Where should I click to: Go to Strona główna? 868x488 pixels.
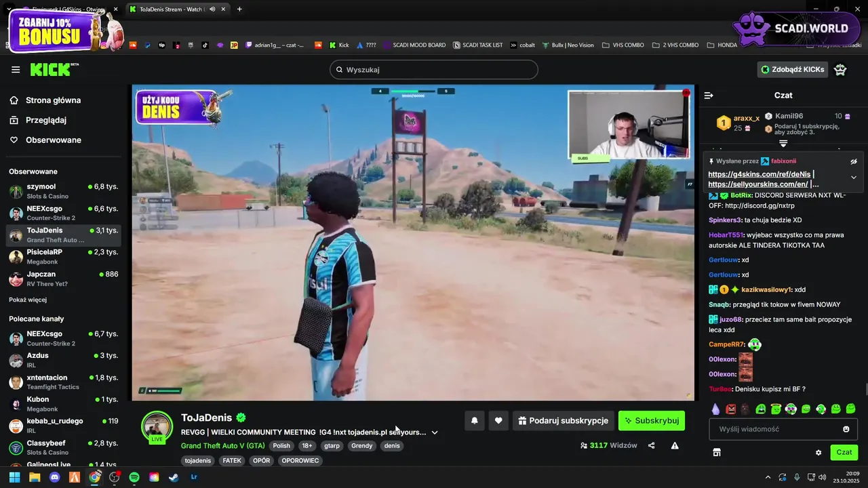(53, 100)
